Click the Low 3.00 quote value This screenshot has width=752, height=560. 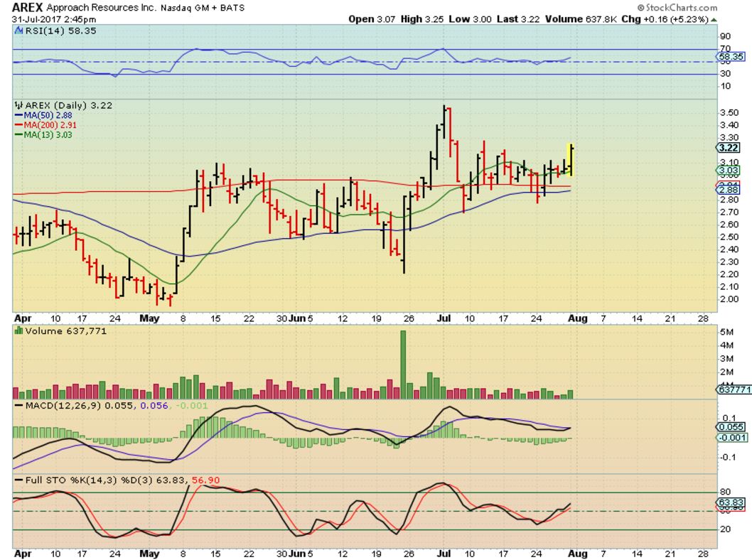click(470, 19)
